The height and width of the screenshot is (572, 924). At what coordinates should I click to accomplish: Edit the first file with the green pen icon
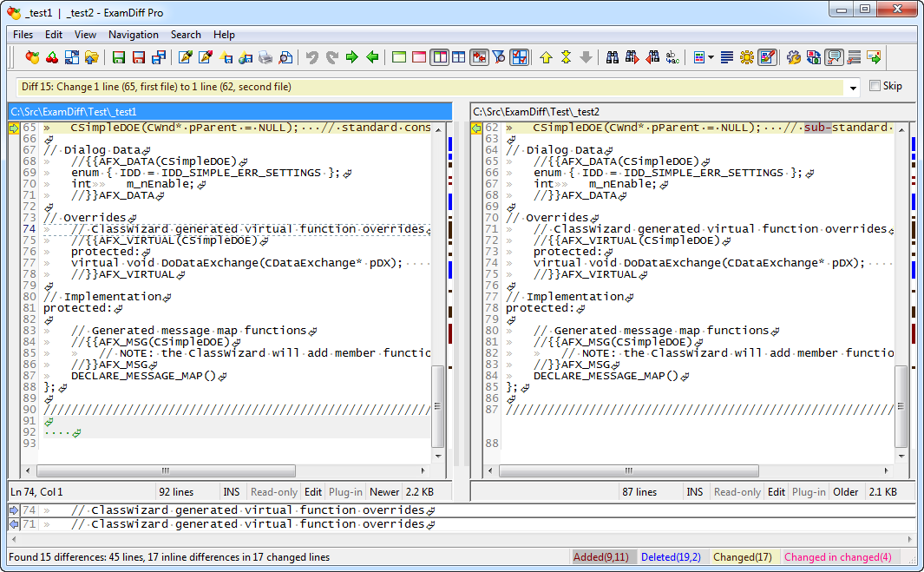(186, 57)
